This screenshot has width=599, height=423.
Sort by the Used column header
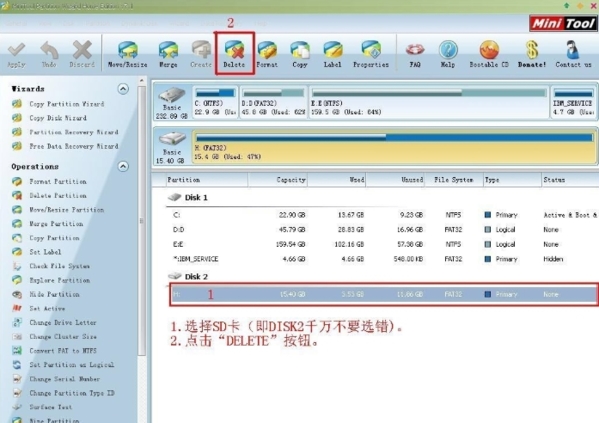point(337,180)
